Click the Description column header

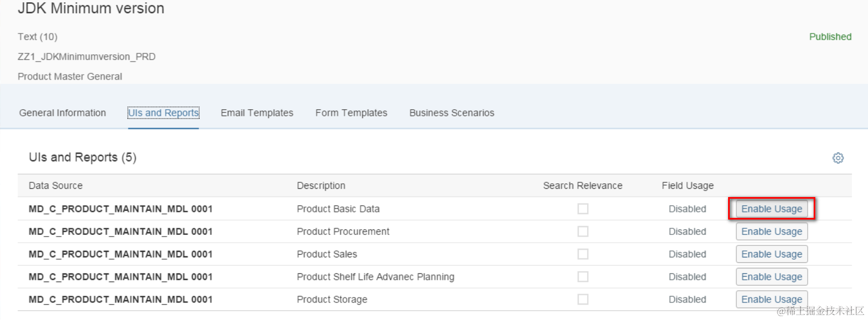point(321,186)
